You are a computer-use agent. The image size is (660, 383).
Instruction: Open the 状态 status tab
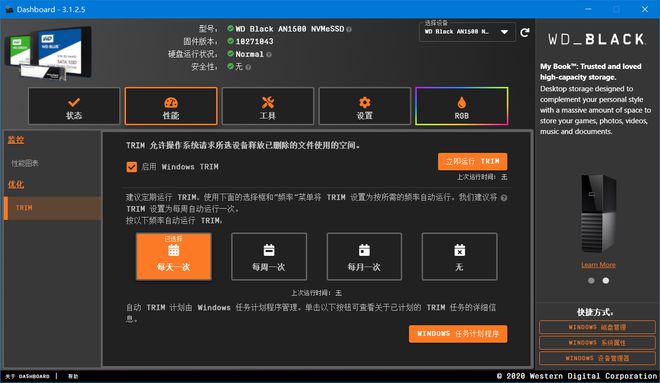click(x=74, y=106)
